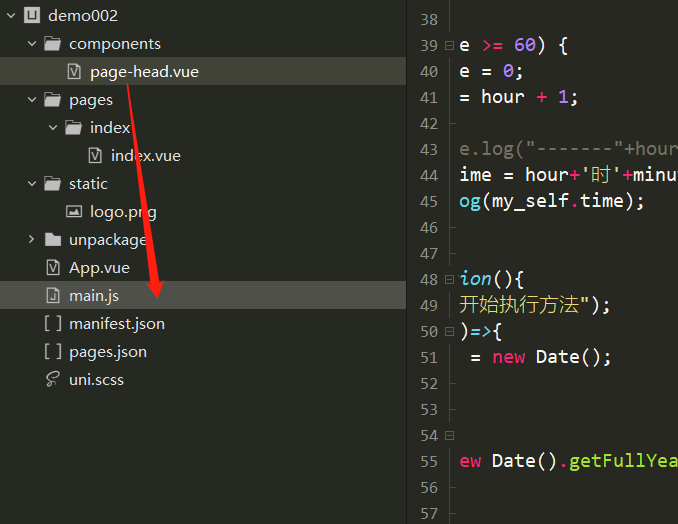The height and width of the screenshot is (524, 678).
Task: Click line number 57 in gutter
Action: click(x=429, y=514)
